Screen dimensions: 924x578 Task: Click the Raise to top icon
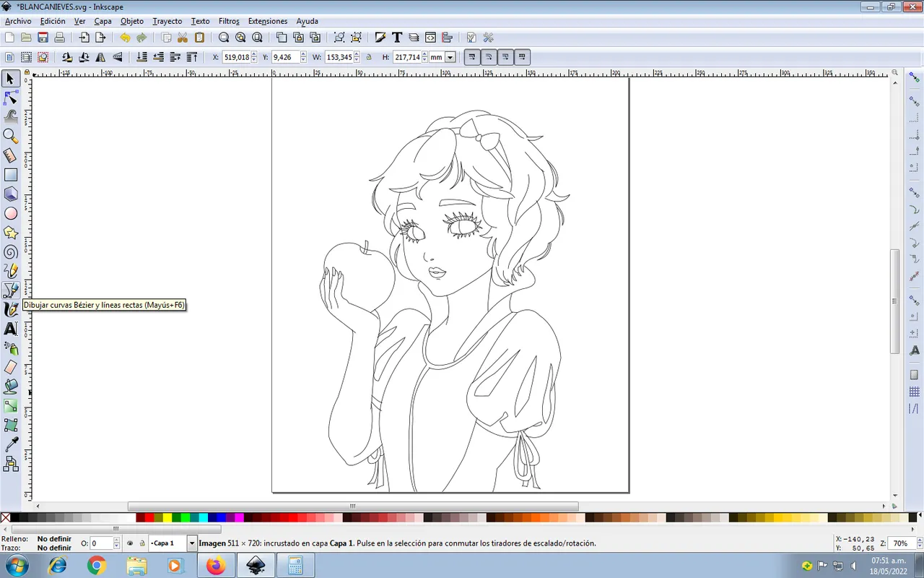(192, 57)
